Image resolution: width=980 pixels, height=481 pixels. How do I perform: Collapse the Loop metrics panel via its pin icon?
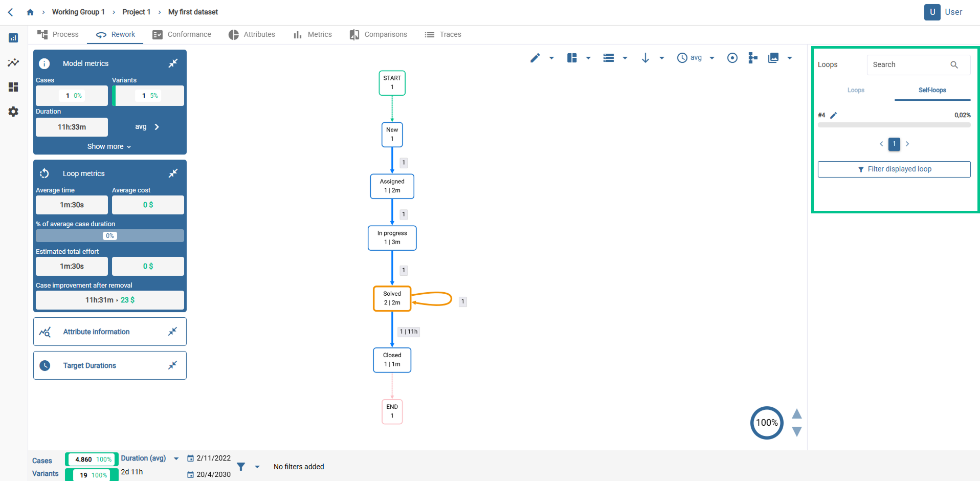pos(173,173)
